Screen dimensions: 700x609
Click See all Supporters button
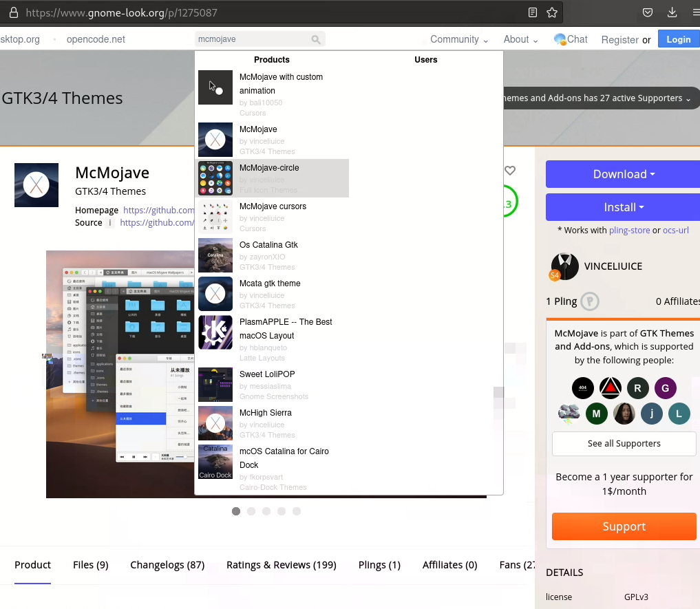624,443
